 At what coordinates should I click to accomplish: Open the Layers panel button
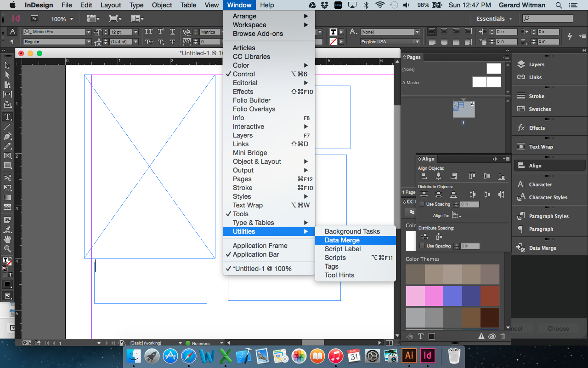pyautogui.click(x=550, y=64)
